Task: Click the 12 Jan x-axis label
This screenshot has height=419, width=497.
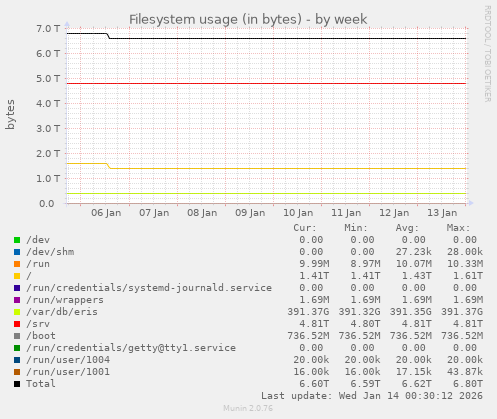Action: coord(394,213)
